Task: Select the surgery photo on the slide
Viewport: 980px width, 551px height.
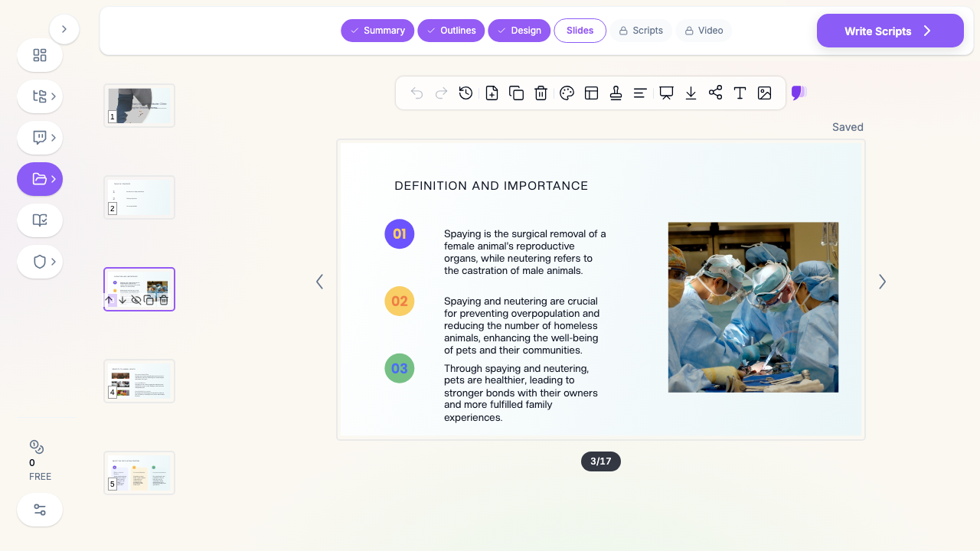Action: click(753, 308)
